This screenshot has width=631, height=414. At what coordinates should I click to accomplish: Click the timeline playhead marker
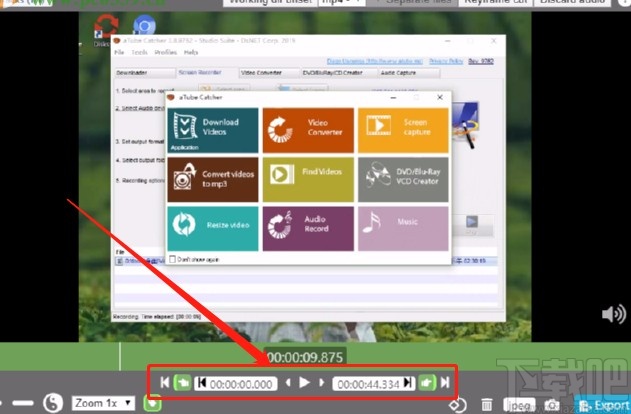coord(120,356)
